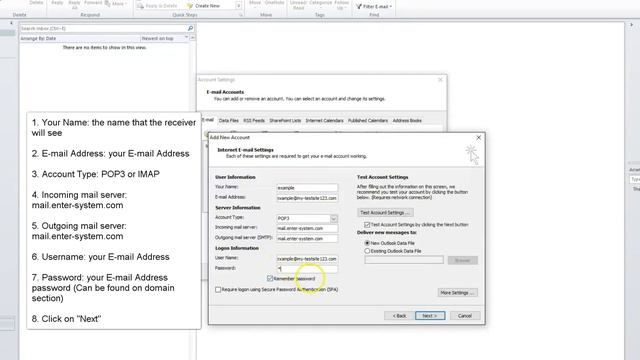Switch to RSS Feeds tab in Account Settings
Screen dimensions: 640x360
(254, 120)
